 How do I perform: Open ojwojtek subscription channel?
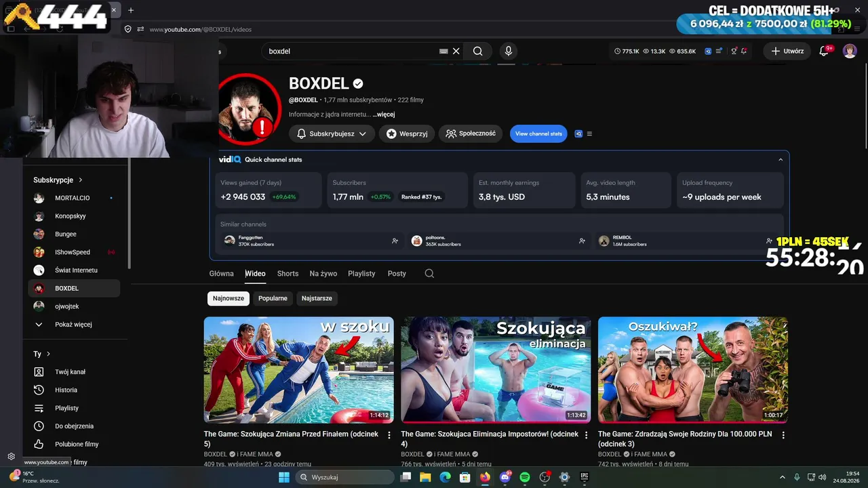[x=74, y=306]
